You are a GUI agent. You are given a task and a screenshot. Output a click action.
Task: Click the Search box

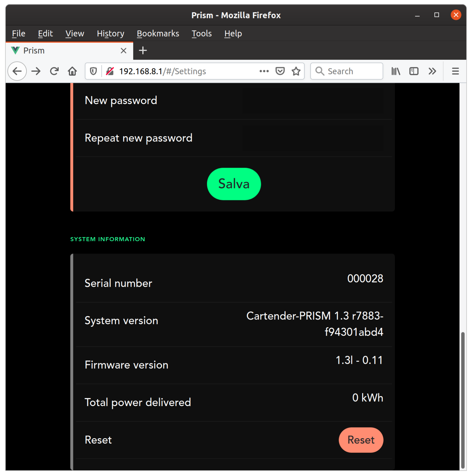[x=347, y=71]
